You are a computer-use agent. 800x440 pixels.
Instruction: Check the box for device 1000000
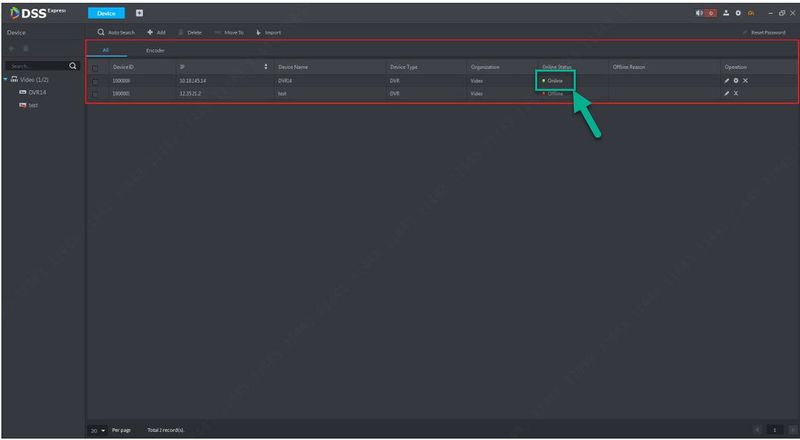(95, 81)
